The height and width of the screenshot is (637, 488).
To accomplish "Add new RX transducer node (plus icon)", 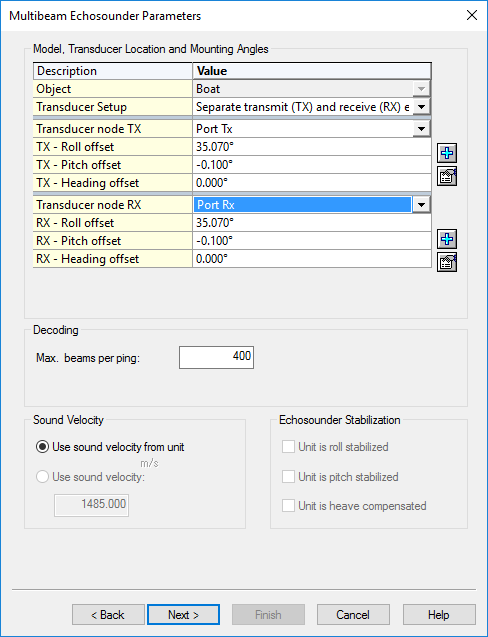I will click(447, 239).
